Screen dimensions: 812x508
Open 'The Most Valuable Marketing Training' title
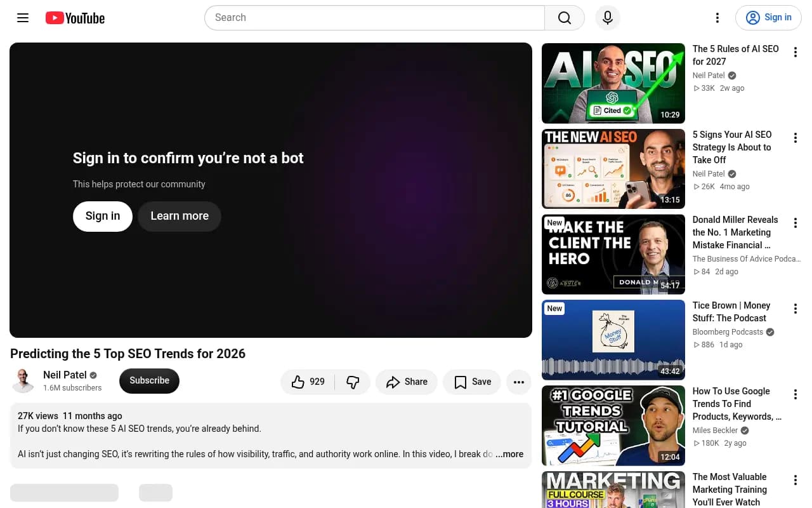pyautogui.click(x=730, y=490)
